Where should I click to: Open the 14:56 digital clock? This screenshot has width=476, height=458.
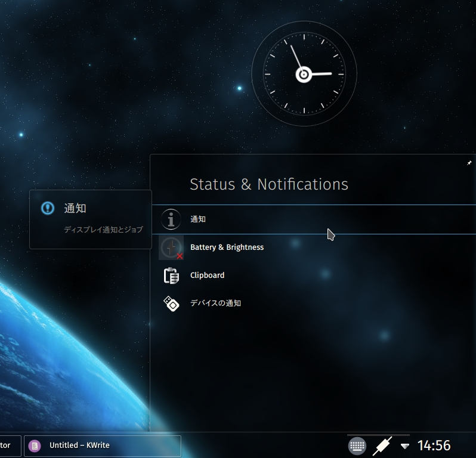tap(434, 445)
